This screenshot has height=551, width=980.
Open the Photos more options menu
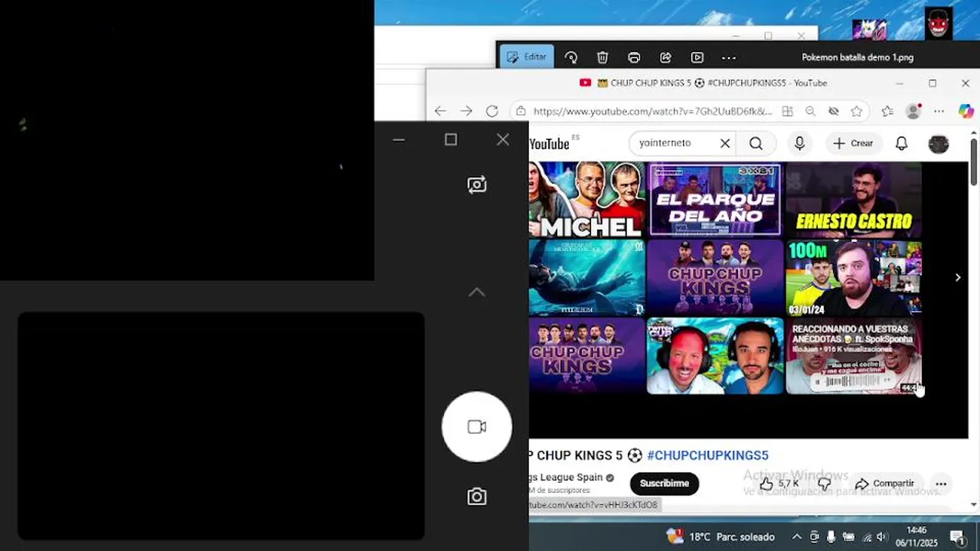[729, 57]
